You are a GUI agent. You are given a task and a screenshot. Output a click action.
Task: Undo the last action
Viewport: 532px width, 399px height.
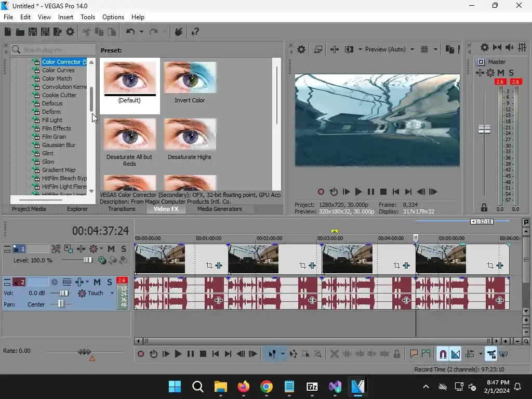point(130,32)
